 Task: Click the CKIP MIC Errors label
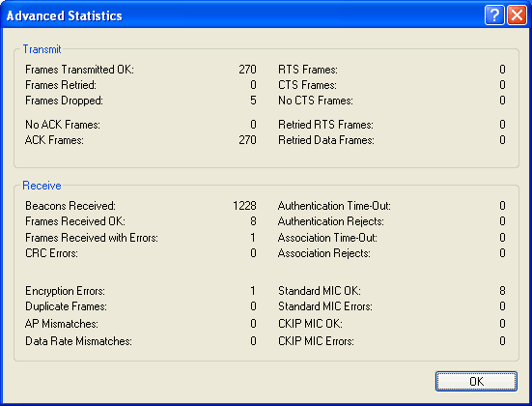[316, 341]
